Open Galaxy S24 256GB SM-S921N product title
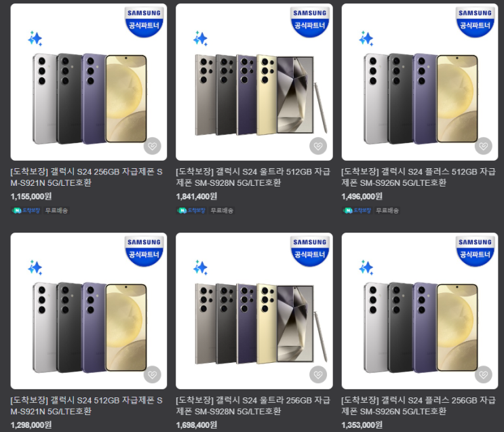The width and height of the screenshot is (504, 432). (x=86, y=177)
